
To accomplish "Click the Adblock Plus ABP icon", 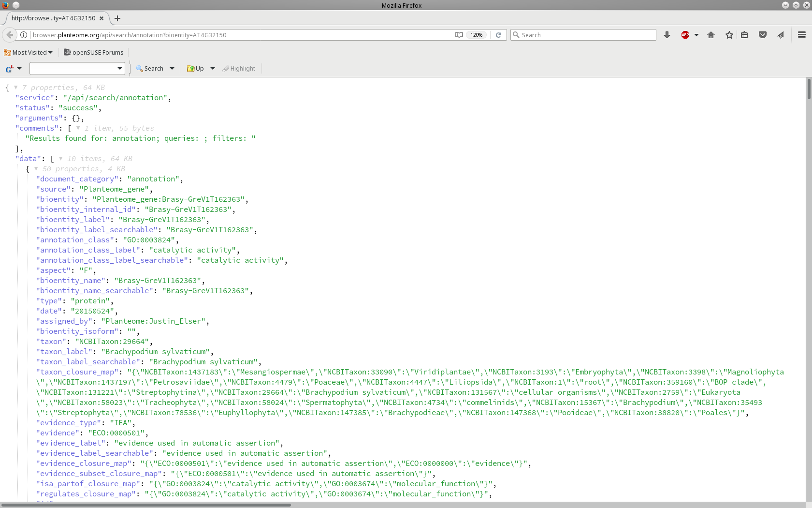I will 685,35.
